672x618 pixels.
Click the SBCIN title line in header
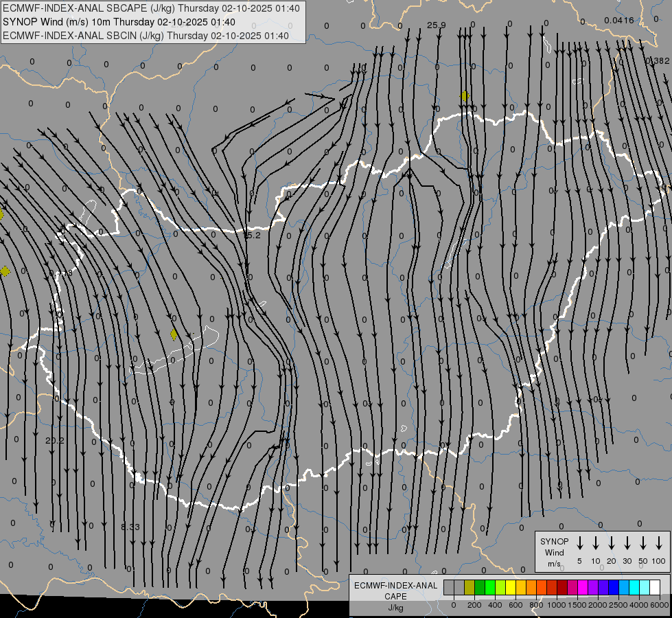click(146, 36)
